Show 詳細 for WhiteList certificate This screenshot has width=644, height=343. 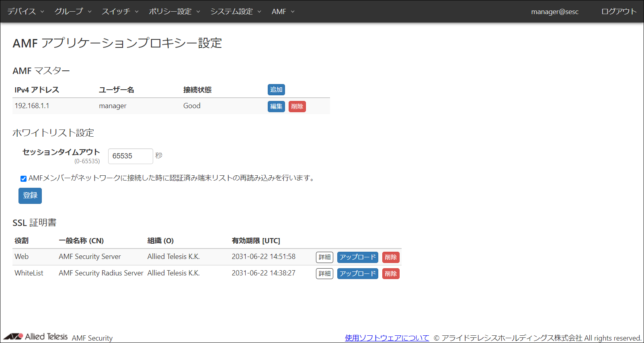point(324,274)
